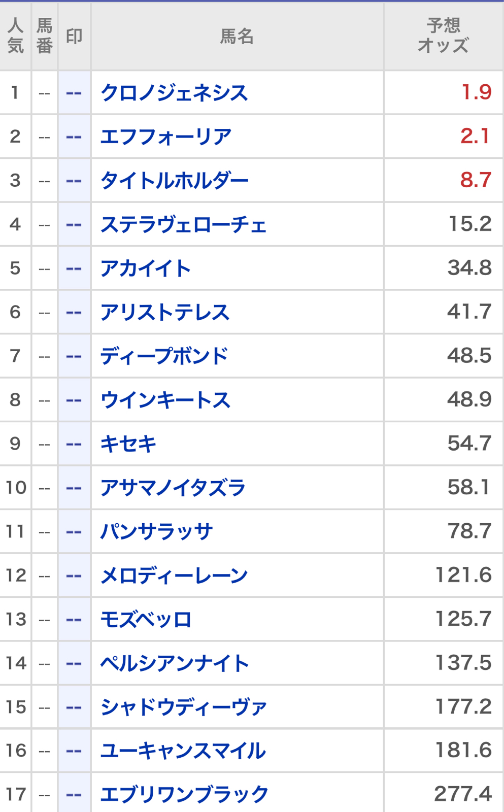Click the 人気 column header
504x812 pixels.
tap(15, 36)
